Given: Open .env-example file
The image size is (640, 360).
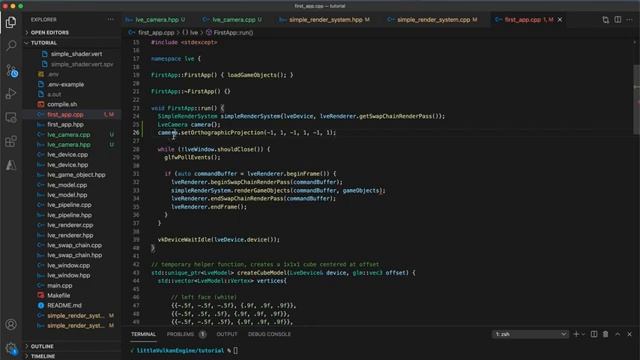Looking at the screenshot, I should pyautogui.click(x=65, y=84).
